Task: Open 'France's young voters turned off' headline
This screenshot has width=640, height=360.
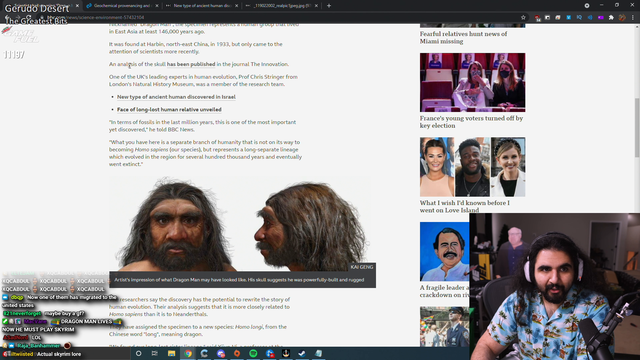Action: (471, 122)
